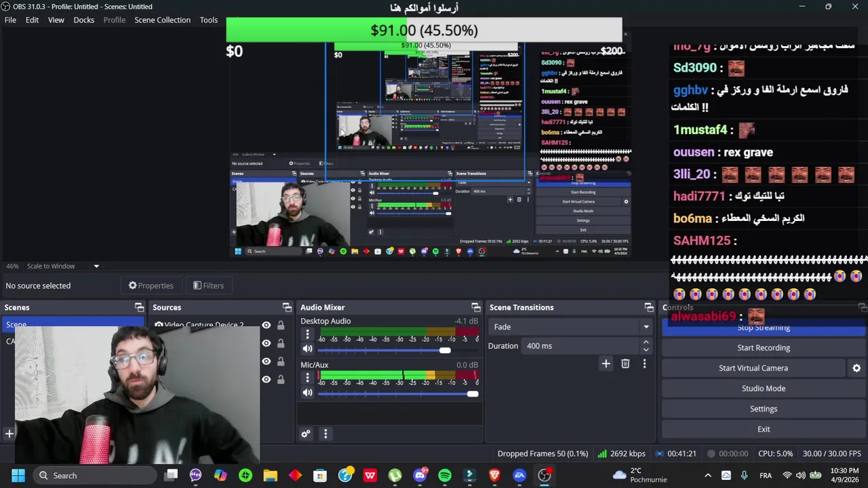This screenshot has width=868, height=488.
Task: Toggle eye icon of the second source row
Action: pyautogui.click(x=267, y=343)
